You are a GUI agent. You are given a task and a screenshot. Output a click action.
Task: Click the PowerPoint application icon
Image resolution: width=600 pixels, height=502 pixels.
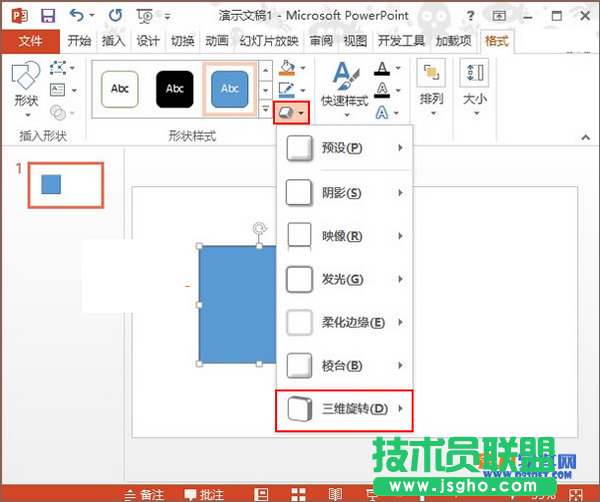point(20,16)
